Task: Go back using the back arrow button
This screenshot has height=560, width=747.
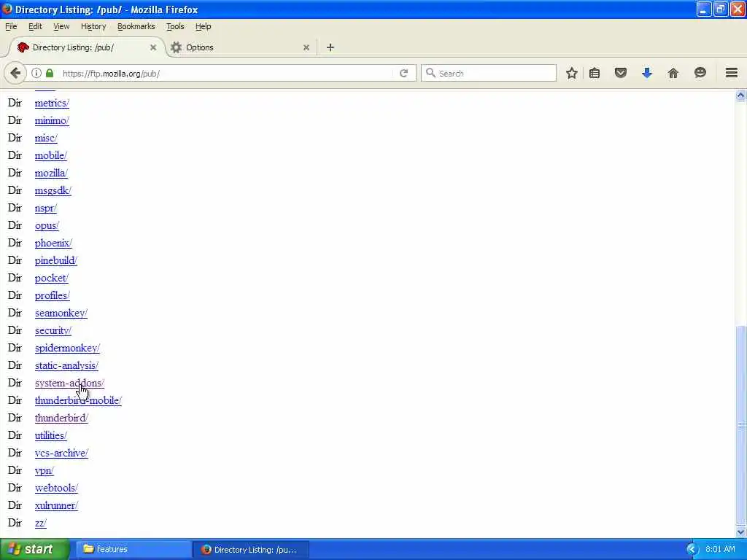Action: (x=15, y=74)
